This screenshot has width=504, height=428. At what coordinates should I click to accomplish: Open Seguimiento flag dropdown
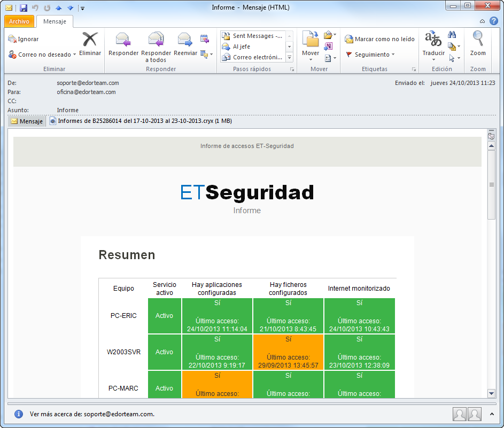tap(370, 55)
